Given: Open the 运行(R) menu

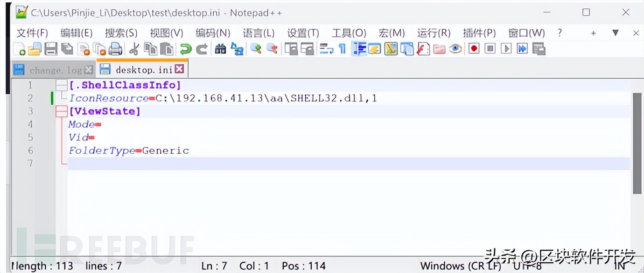Looking at the screenshot, I should pyautogui.click(x=434, y=33).
